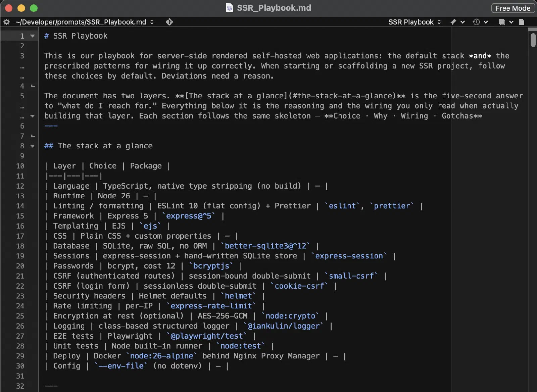
Task: Click the fold end marker at line 7
Action: [x=33, y=136]
